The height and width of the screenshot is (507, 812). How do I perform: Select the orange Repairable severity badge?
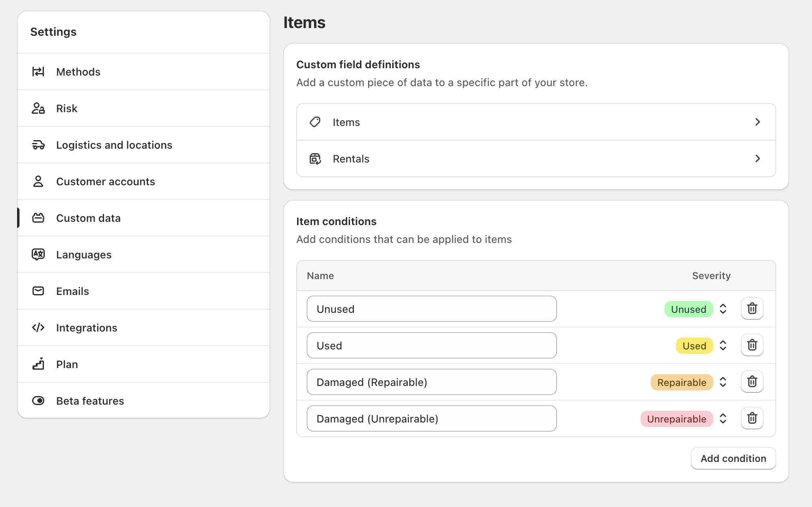(x=682, y=383)
